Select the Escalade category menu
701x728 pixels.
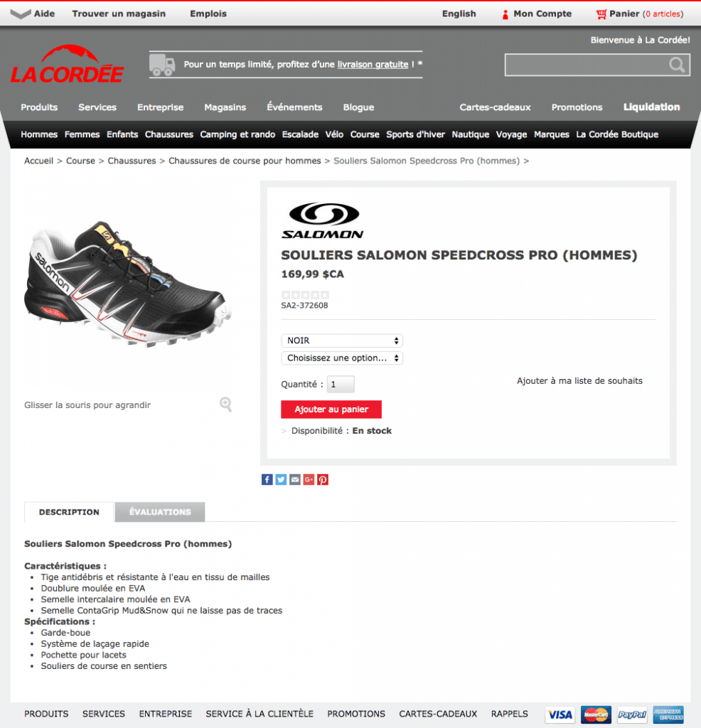coord(300,134)
